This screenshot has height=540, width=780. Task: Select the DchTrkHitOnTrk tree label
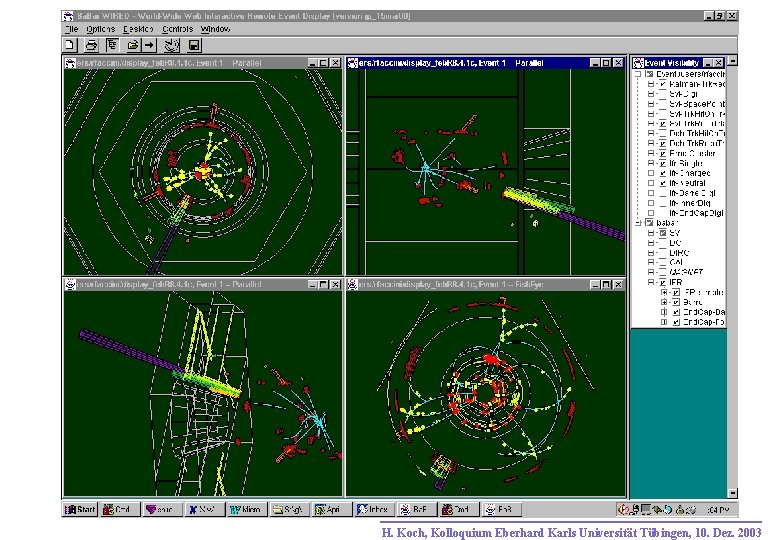pyautogui.click(x=697, y=133)
